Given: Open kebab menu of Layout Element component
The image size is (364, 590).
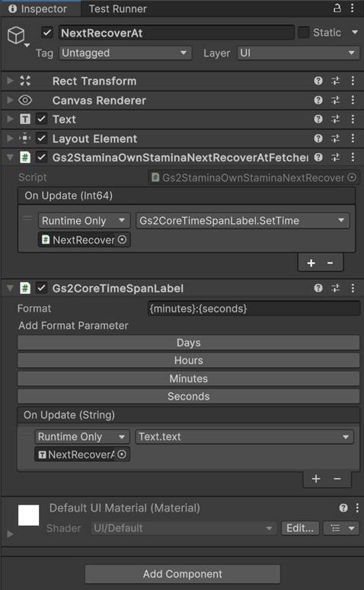Looking at the screenshot, I should click(353, 138).
